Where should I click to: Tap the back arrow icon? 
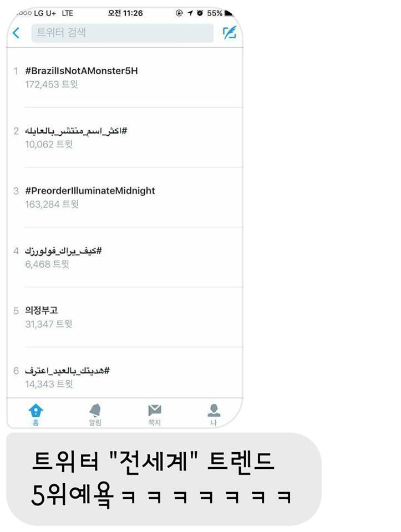click(x=16, y=33)
